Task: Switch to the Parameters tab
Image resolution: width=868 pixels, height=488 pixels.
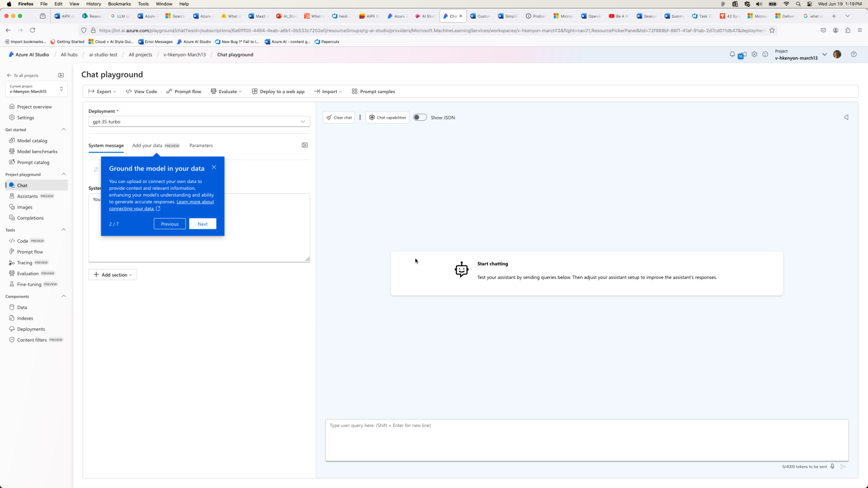Action: pyautogui.click(x=201, y=145)
